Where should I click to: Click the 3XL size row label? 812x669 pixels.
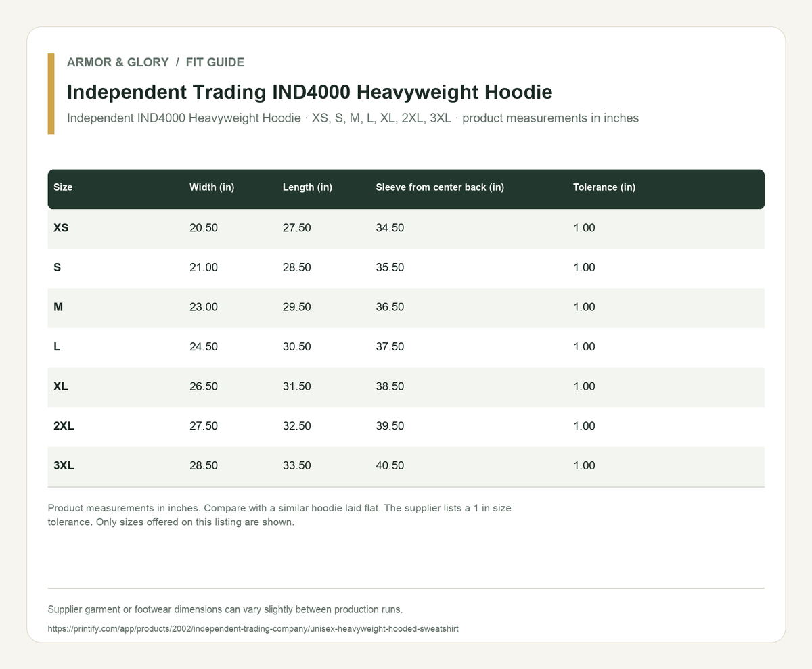coord(64,465)
